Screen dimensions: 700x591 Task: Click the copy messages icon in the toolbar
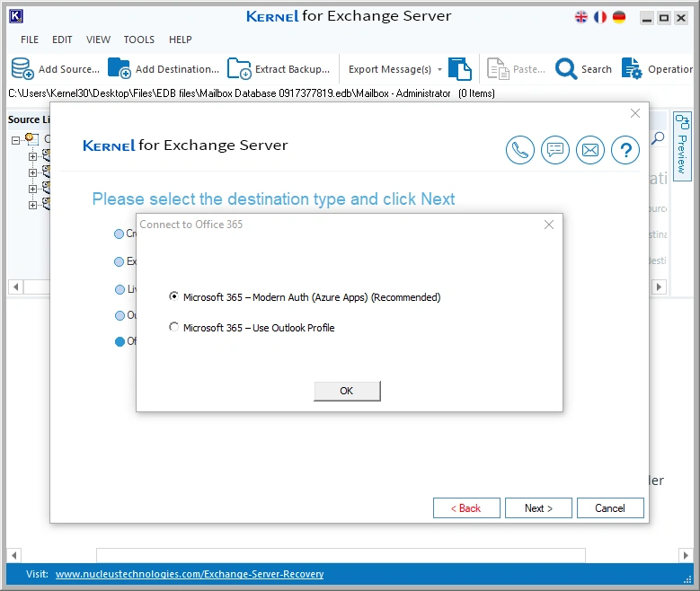460,69
